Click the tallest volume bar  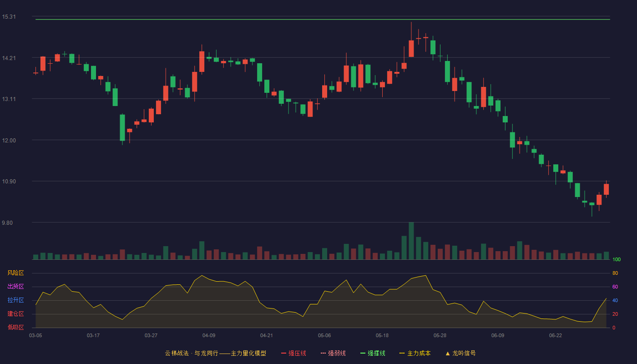pos(411,241)
